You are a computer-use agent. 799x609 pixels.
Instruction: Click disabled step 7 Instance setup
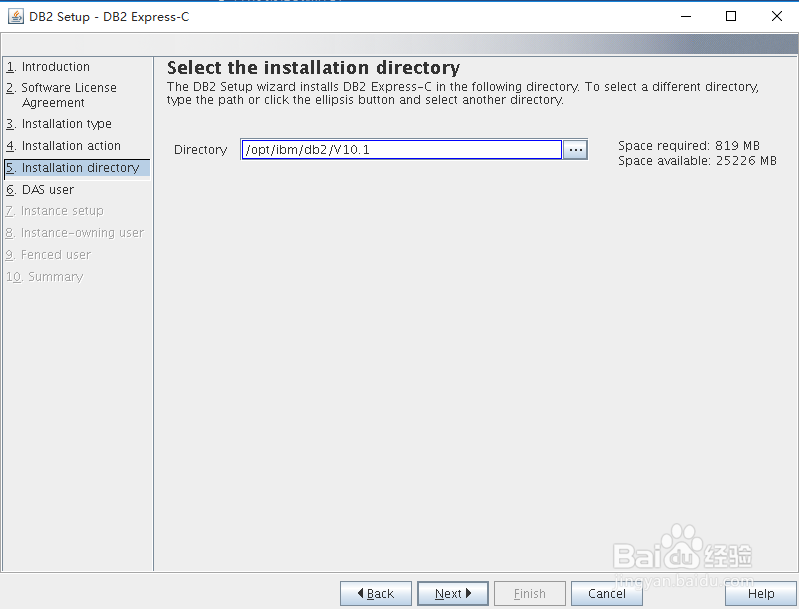point(55,210)
